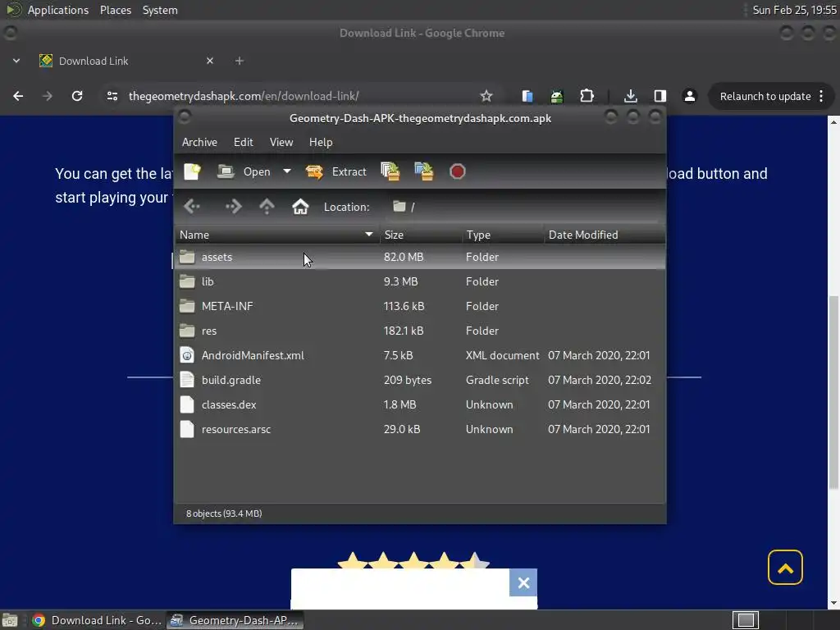
Task: Open Chrome three-dot menu
Action: pos(821,97)
